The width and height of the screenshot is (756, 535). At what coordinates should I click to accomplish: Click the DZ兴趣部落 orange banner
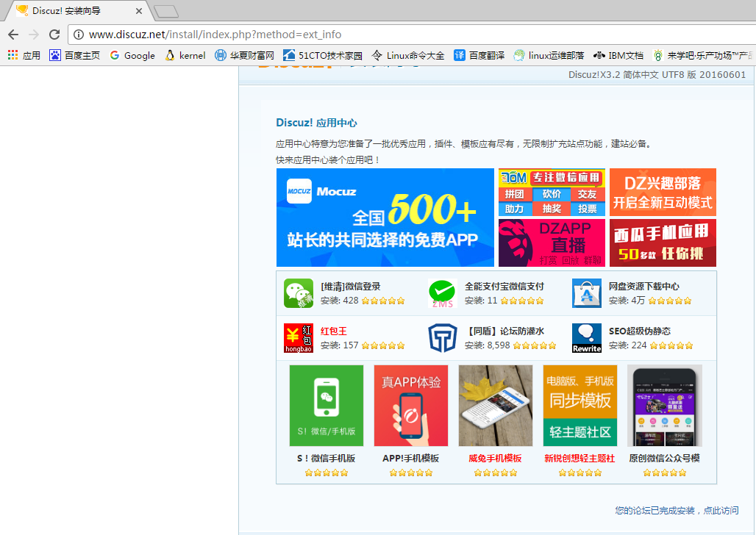tap(663, 193)
